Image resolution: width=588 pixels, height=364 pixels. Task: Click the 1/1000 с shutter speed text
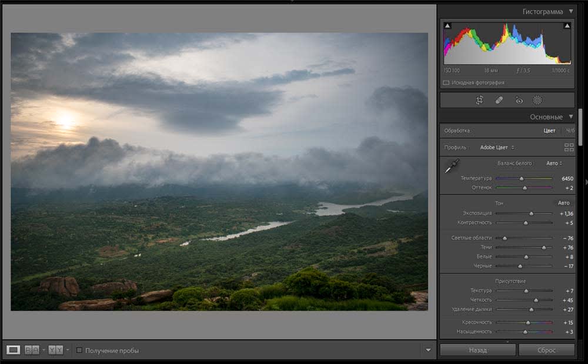point(561,71)
